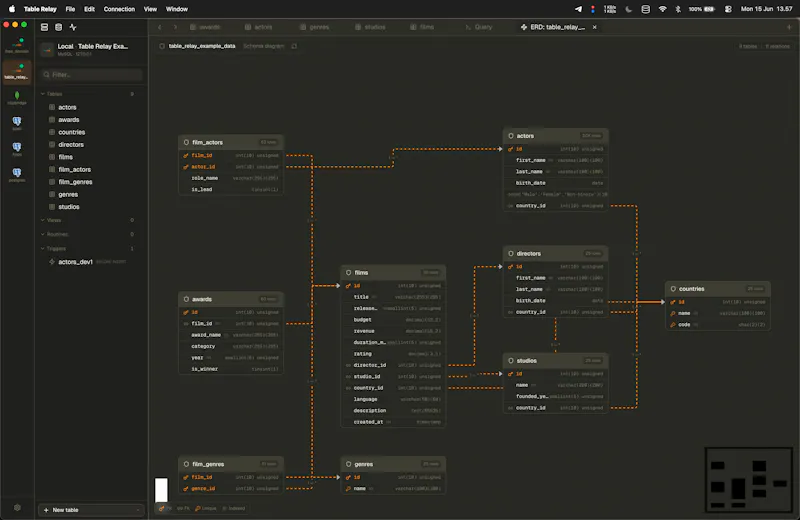Select role_name column in film_actors entity
800x520 pixels.
pyautogui.click(x=231, y=178)
